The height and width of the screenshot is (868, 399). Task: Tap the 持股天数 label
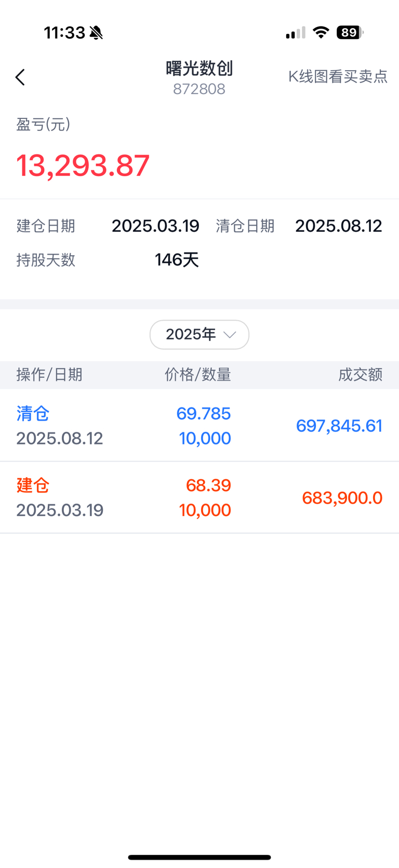tap(46, 260)
